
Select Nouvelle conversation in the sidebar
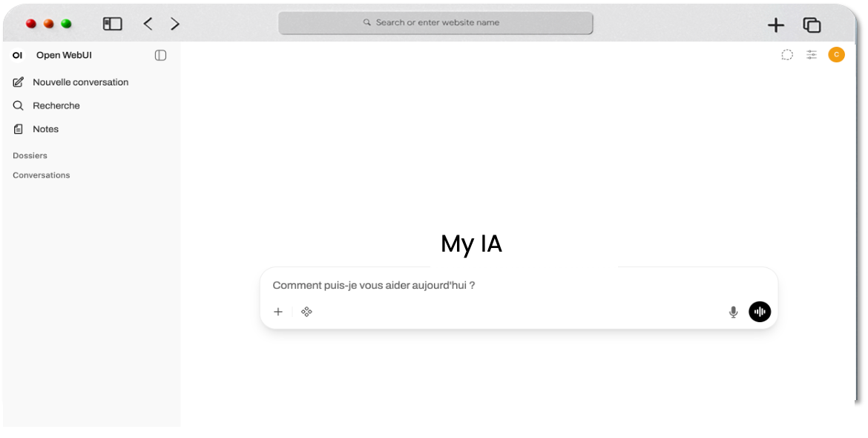[79, 82]
